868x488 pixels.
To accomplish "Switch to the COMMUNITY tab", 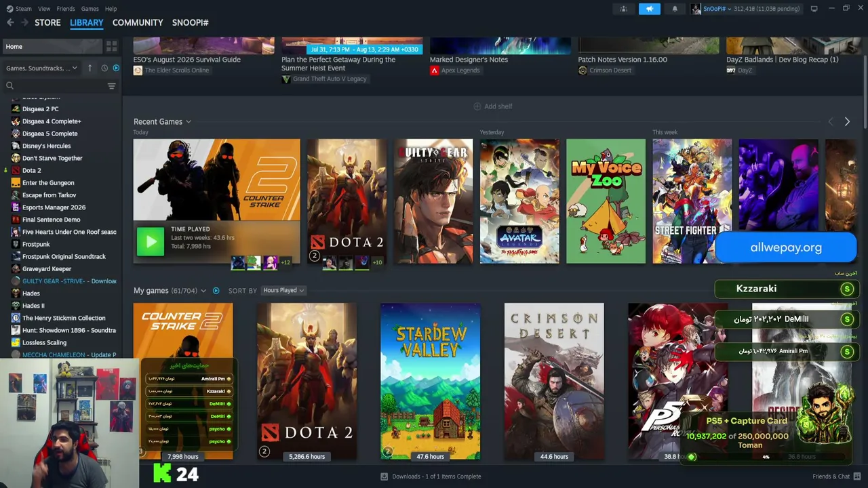I will coord(138,22).
